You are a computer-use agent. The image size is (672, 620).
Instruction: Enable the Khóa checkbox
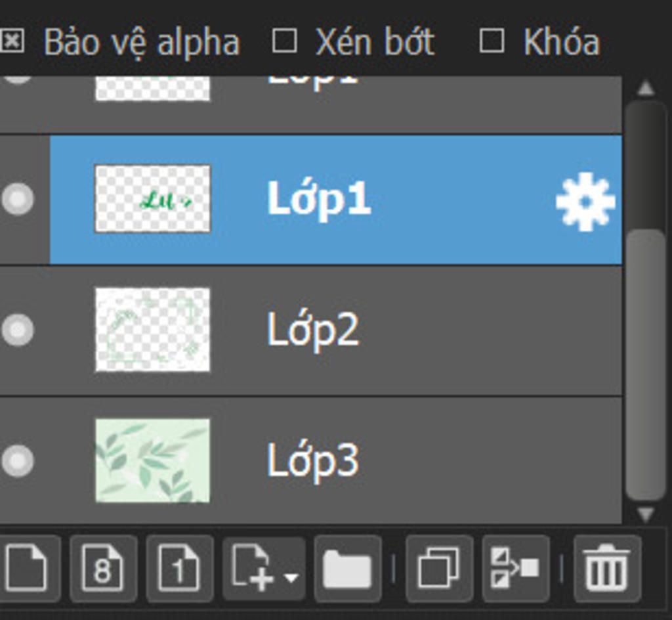click(x=491, y=41)
